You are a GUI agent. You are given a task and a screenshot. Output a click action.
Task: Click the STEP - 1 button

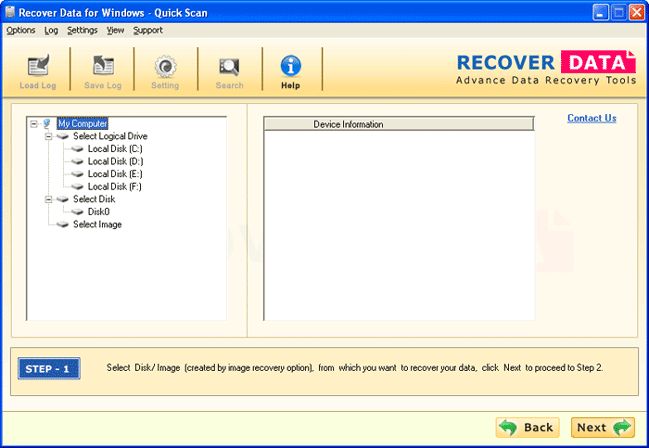(x=49, y=369)
